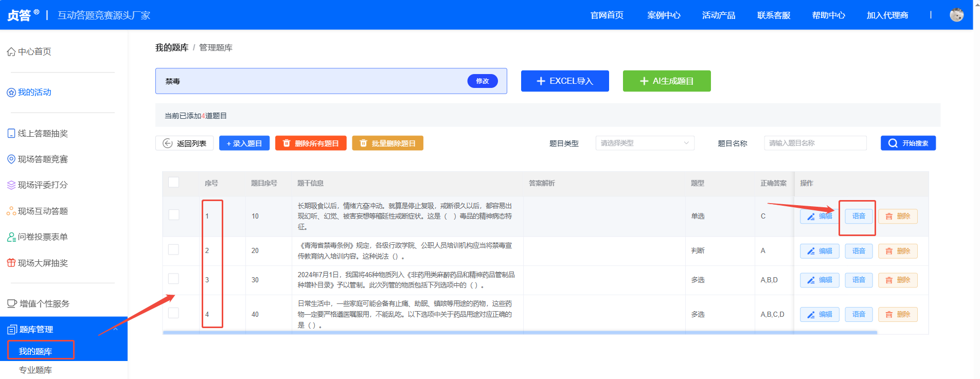This screenshot has width=980, height=379.
Task: Check the checkbox for question row 1
Action: click(x=174, y=214)
